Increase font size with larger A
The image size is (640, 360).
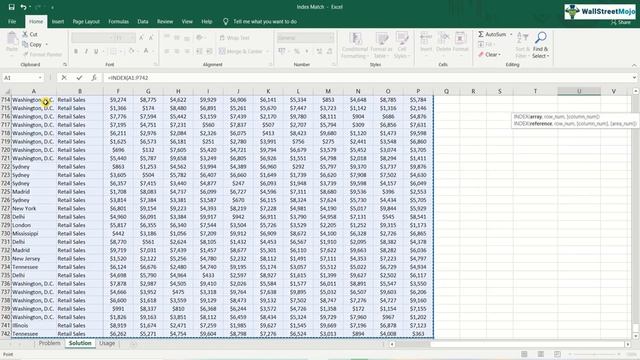tap(141, 38)
